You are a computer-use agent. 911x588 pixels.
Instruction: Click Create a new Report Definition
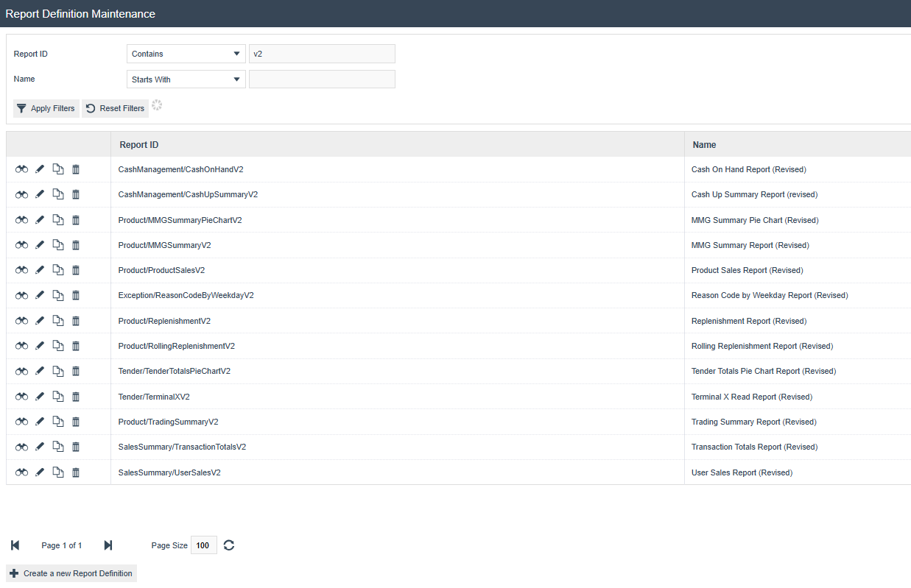[71, 573]
